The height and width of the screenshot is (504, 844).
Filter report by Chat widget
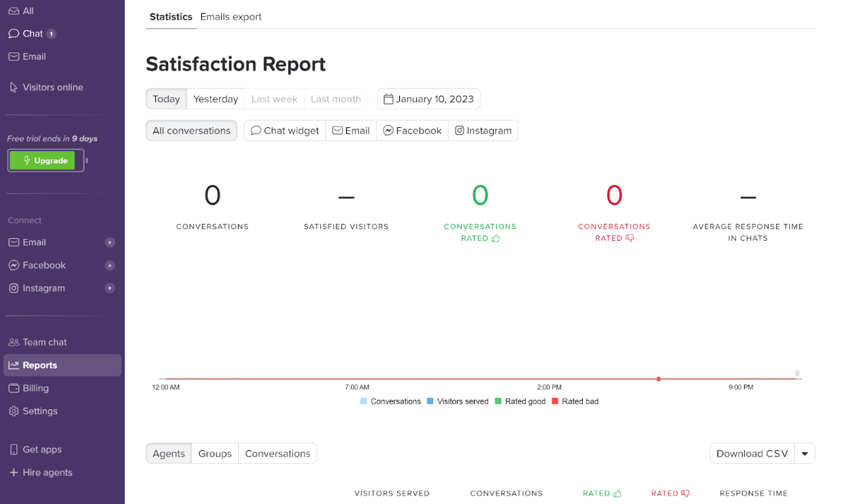pos(284,131)
